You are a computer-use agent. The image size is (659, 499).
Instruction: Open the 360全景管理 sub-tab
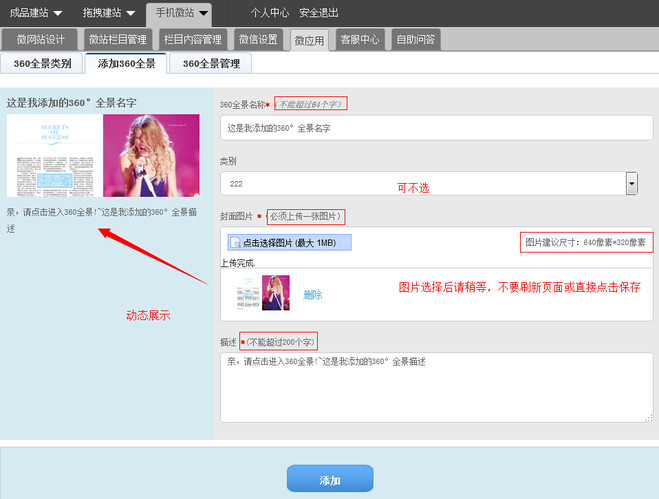[210, 63]
